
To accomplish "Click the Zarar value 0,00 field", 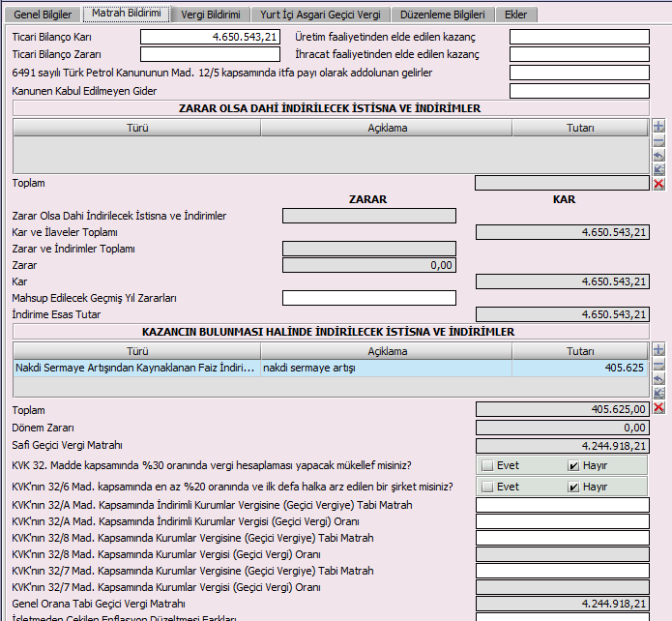I will click(x=369, y=265).
